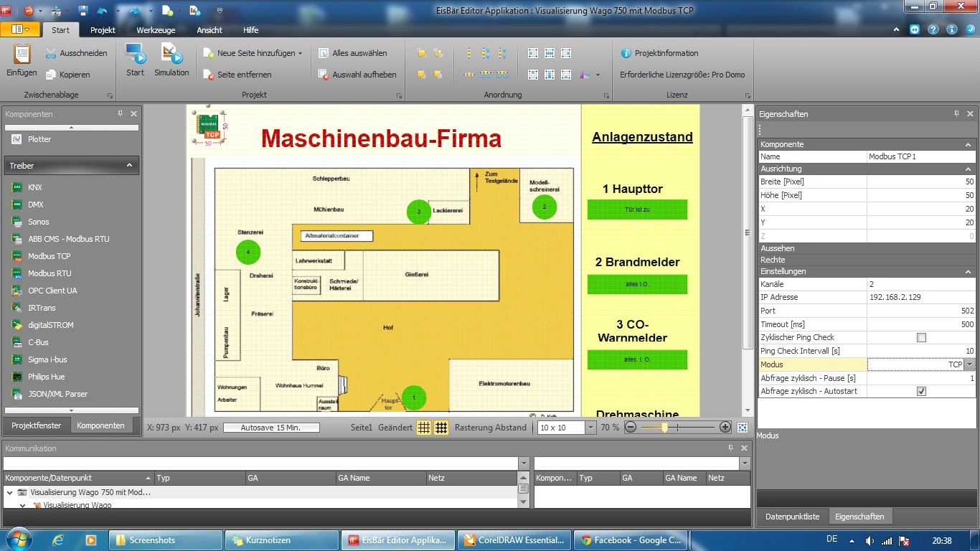
Task: Click the zoom out minus button
Action: (631, 428)
